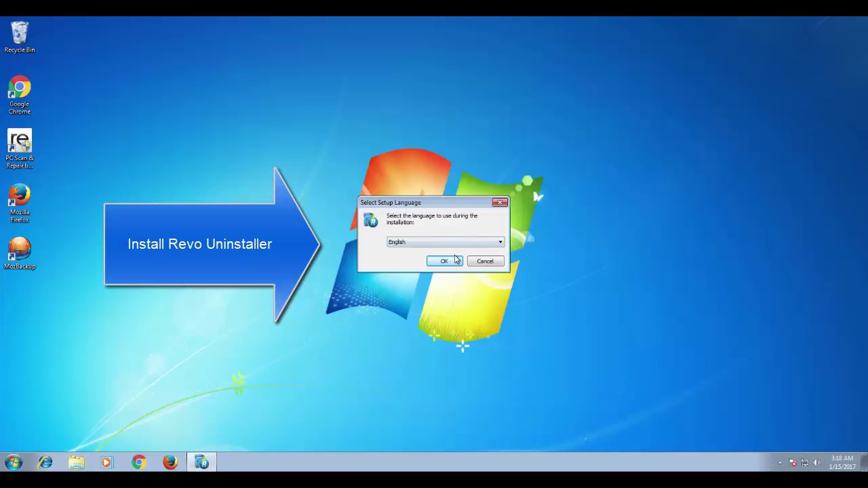Open the Windows Start menu
868x488 pixels.
pyautogui.click(x=14, y=462)
